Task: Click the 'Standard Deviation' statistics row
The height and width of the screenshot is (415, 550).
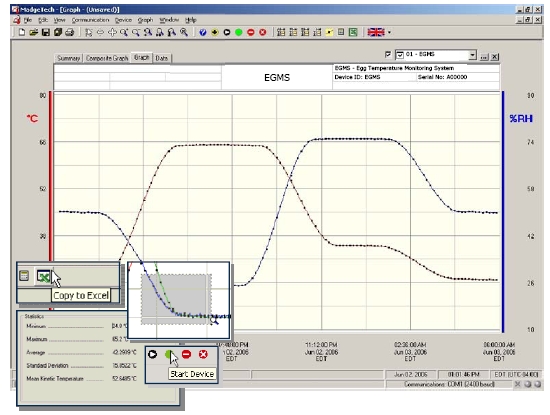Action: 81,366
